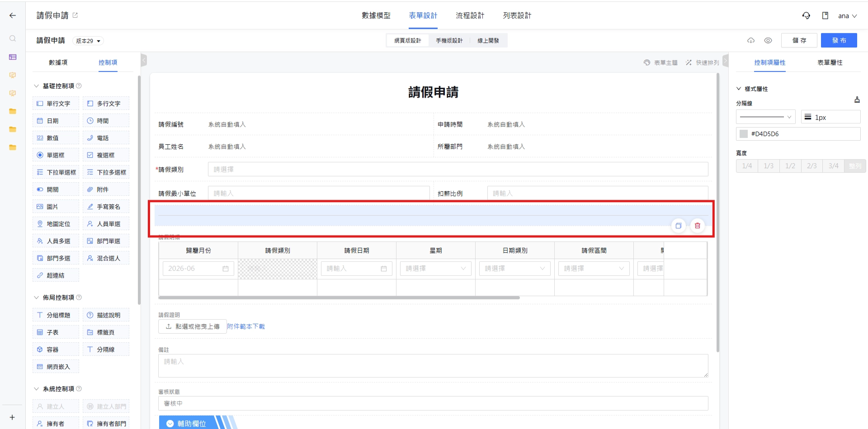868x429 pixels.
Task: Collapse the 佈局控制項 section
Action: (x=37, y=297)
